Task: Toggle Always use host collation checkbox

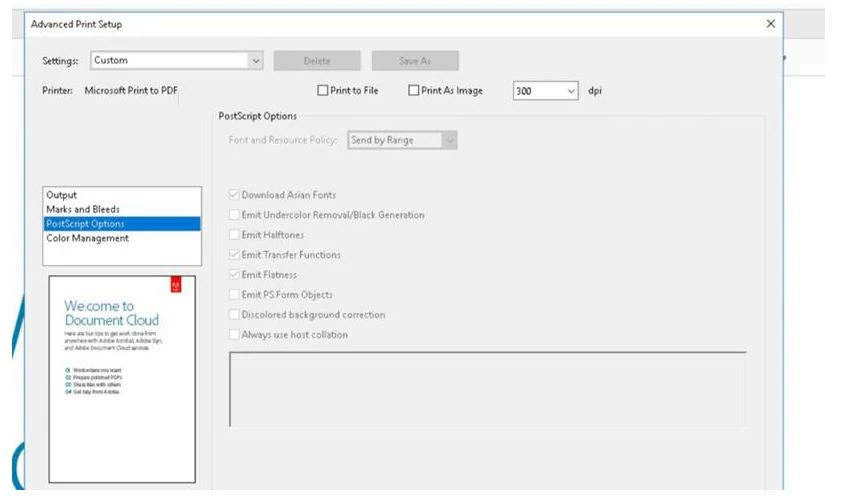Action: (x=234, y=334)
